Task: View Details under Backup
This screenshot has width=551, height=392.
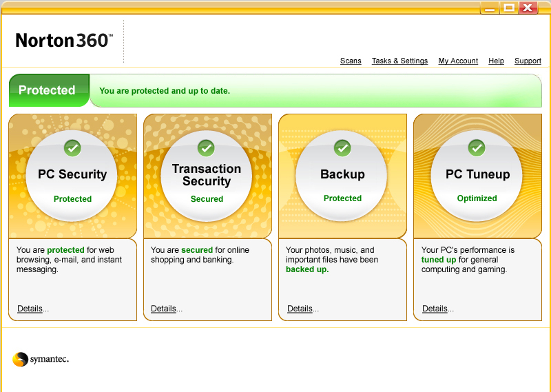Action: pyautogui.click(x=300, y=309)
